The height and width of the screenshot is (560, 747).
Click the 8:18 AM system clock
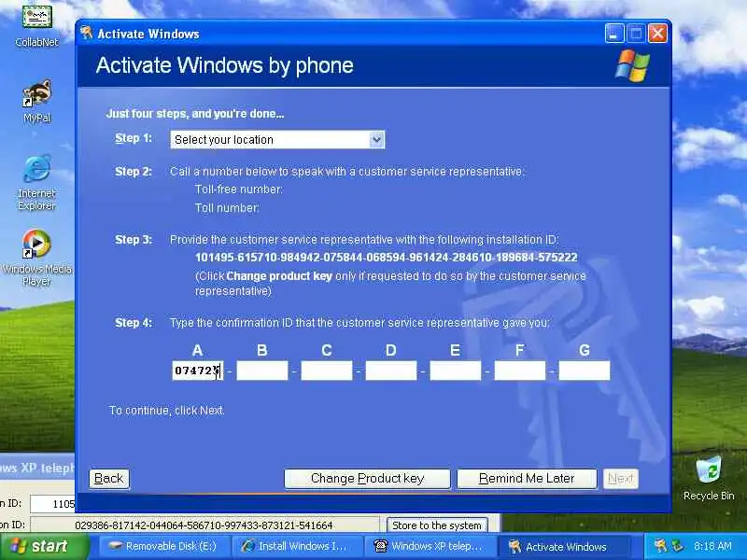712,546
